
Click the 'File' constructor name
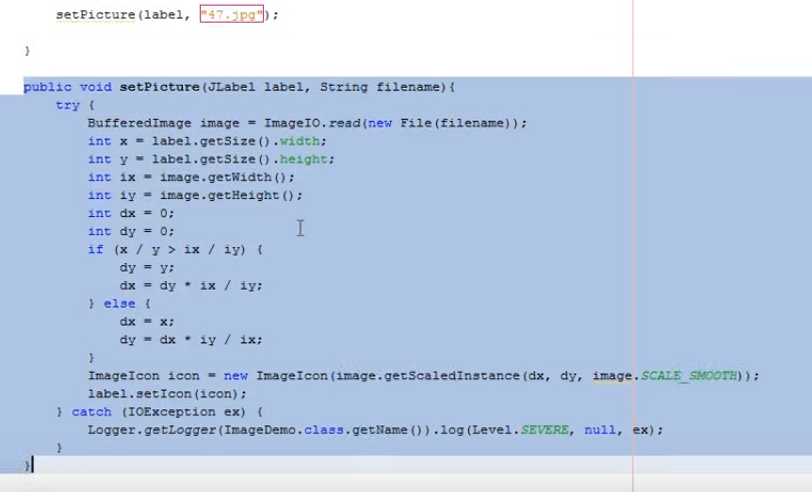pyautogui.click(x=416, y=123)
